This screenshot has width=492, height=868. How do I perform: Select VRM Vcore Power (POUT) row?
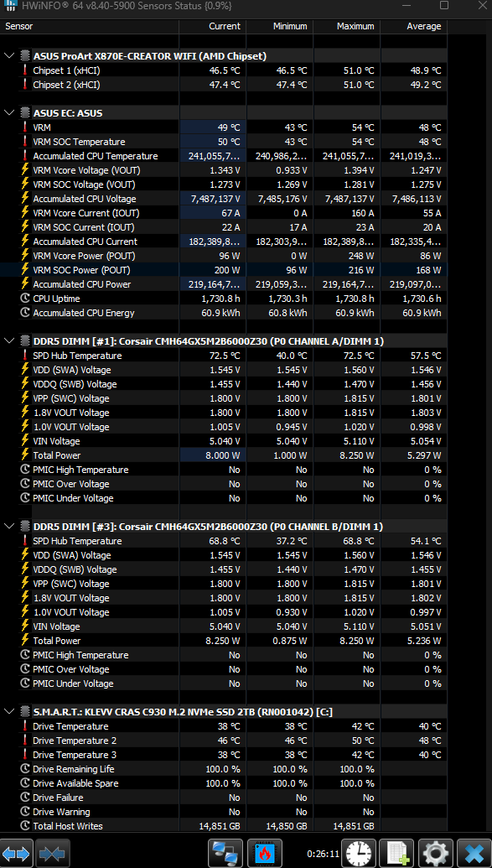click(224, 256)
